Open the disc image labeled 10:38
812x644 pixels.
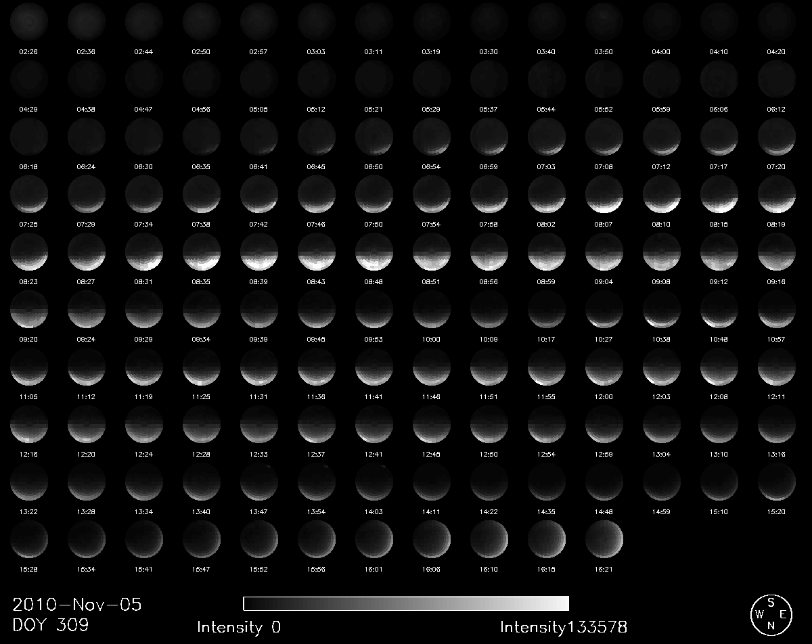pyautogui.click(x=662, y=308)
